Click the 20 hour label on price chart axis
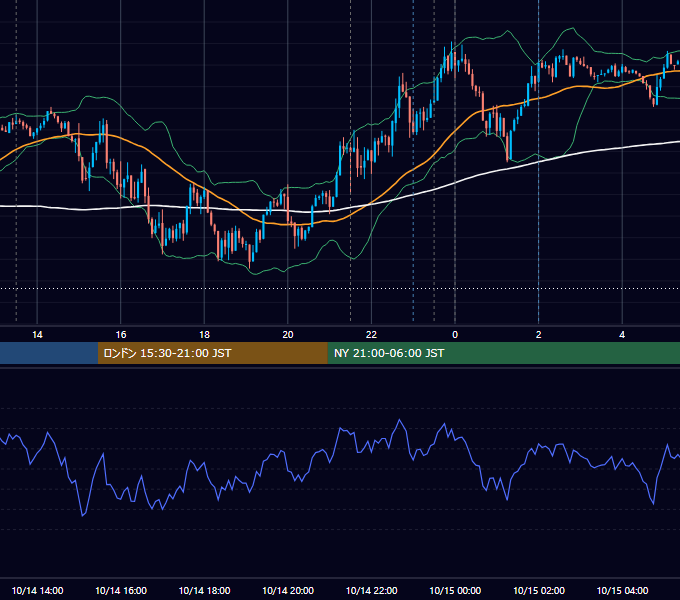The width and height of the screenshot is (680, 600). [288, 335]
